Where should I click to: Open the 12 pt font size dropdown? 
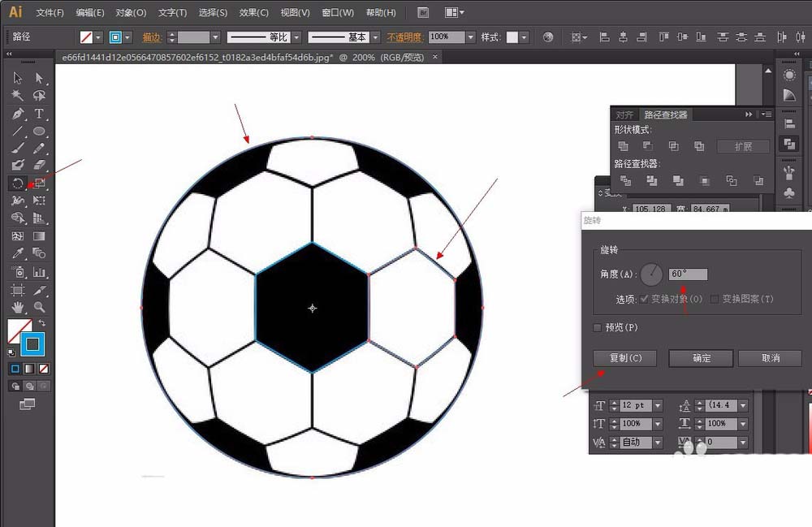tap(657, 405)
